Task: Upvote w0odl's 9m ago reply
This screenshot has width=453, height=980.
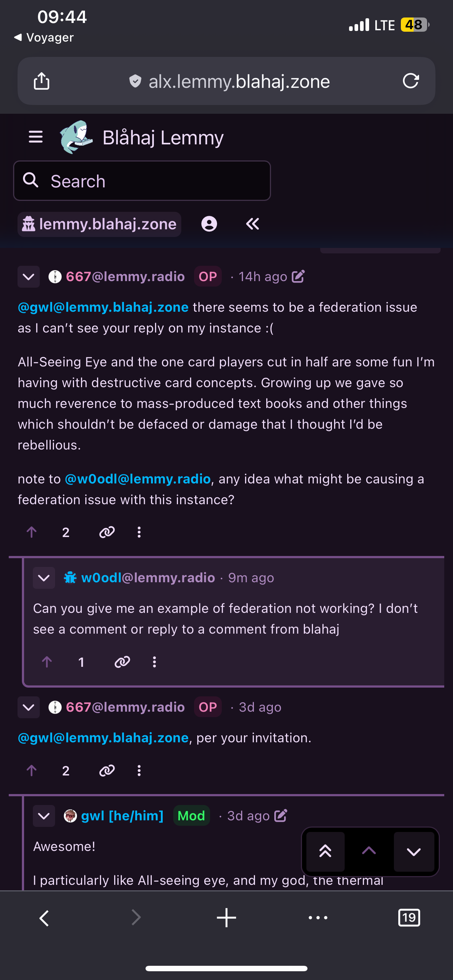Action: coord(47,662)
